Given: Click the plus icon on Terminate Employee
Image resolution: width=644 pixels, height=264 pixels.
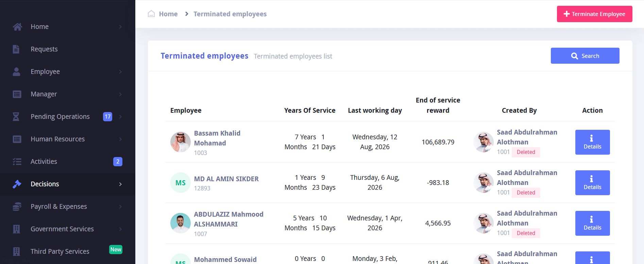Looking at the screenshot, I should coord(566,14).
